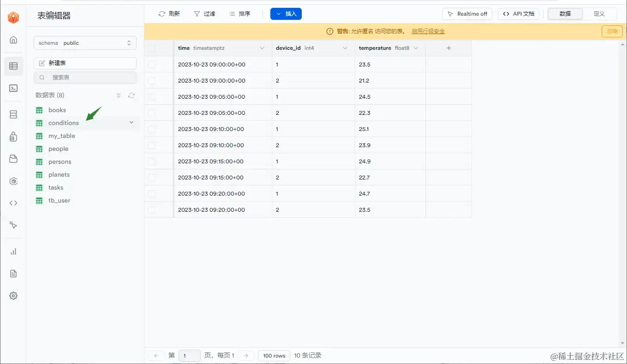Refresh the table list icon
Screen dimensions: 627x364
(x=131, y=95)
